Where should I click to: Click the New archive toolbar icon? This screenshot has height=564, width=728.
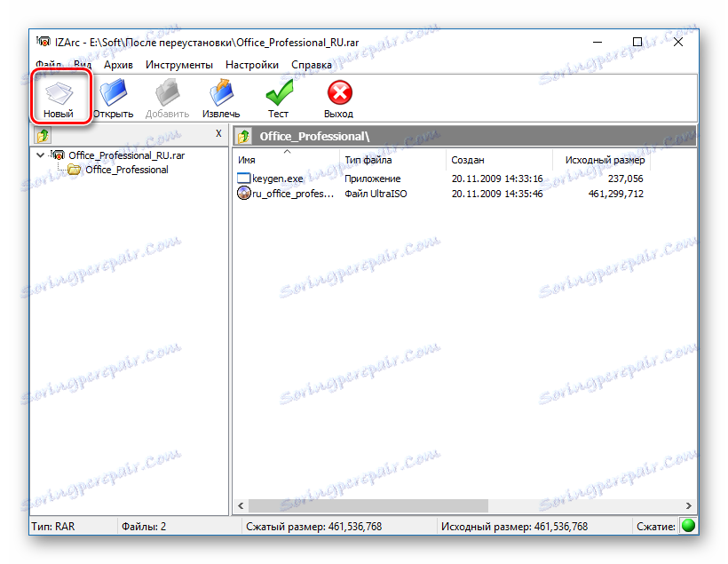[59, 93]
